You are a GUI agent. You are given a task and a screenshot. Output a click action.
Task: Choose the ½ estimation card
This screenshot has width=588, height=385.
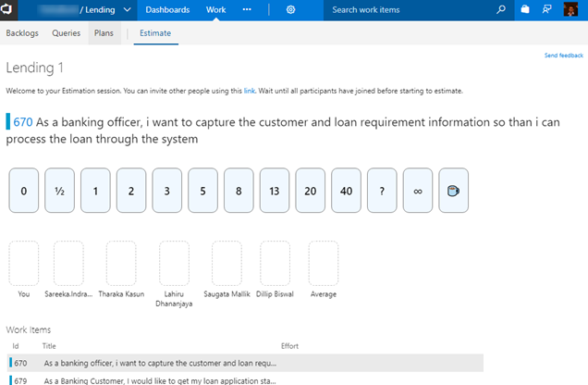click(x=59, y=191)
